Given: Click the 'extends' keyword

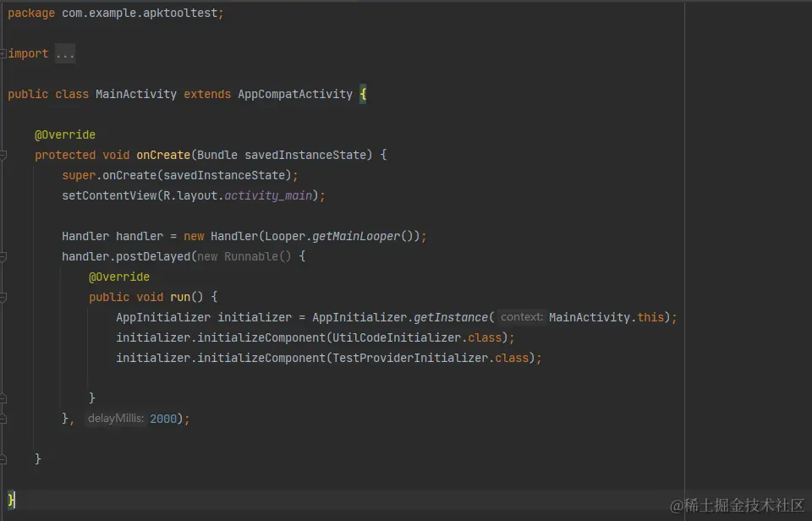Looking at the screenshot, I should coord(207,94).
